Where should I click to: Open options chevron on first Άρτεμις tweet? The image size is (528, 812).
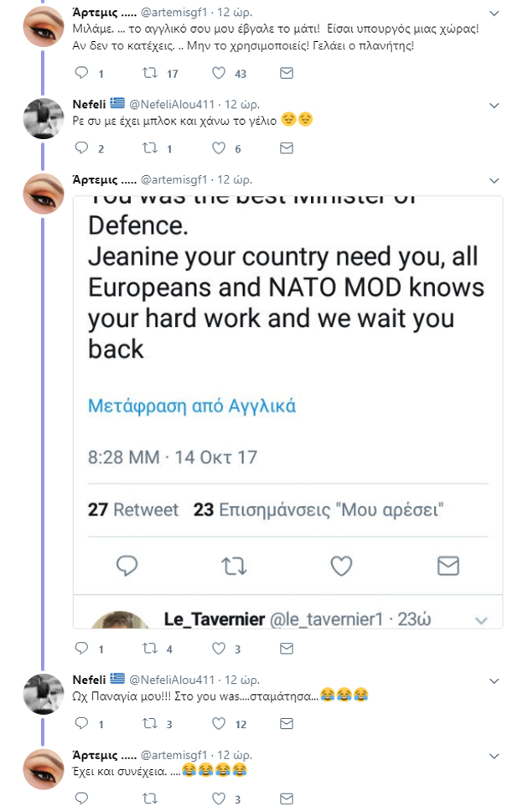(x=494, y=14)
